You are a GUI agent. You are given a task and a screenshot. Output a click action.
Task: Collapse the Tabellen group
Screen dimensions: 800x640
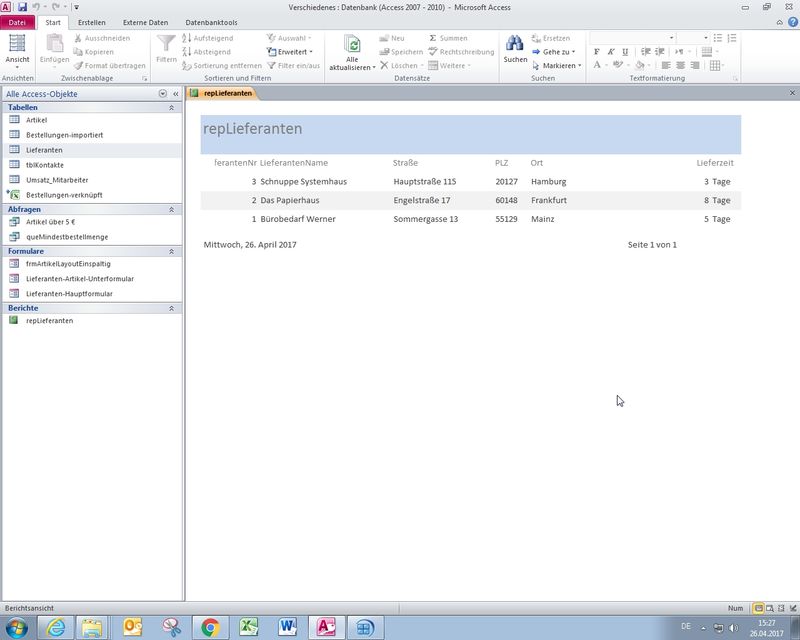[x=171, y=107]
